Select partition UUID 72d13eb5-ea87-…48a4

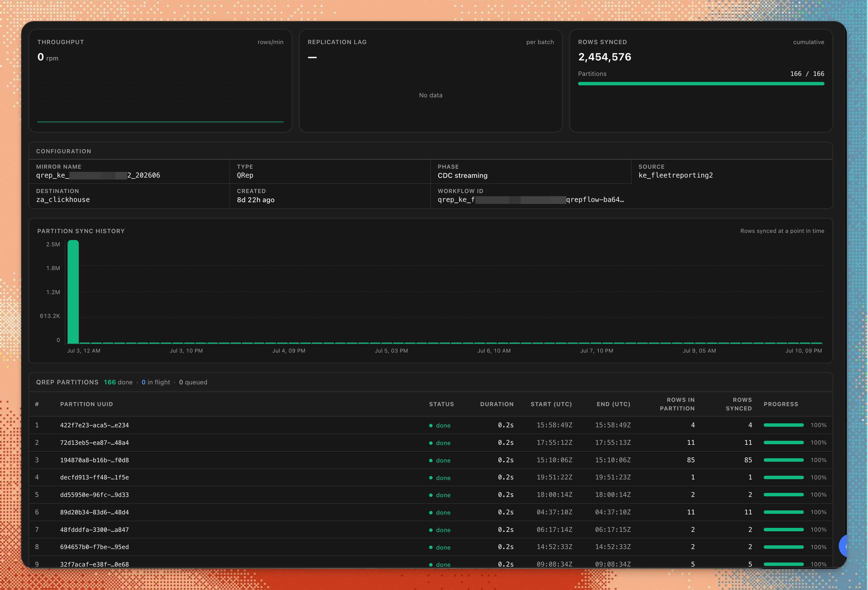click(95, 442)
